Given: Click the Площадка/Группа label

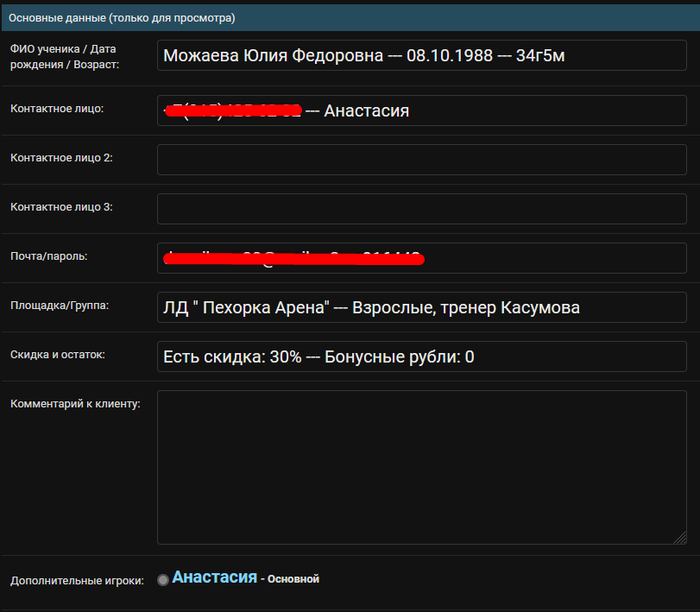Looking at the screenshot, I should pyautogui.click(x=60, y=306).
